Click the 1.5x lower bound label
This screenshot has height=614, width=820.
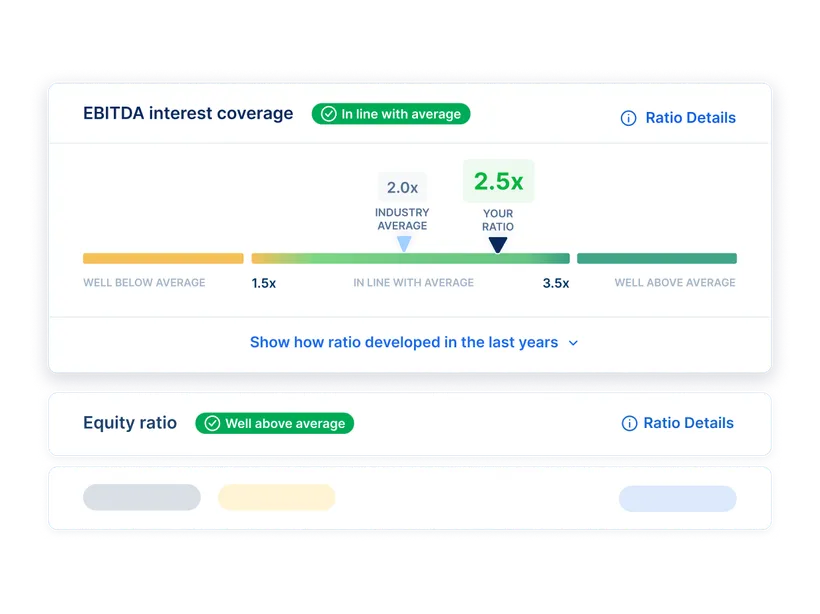coord(264,283)
